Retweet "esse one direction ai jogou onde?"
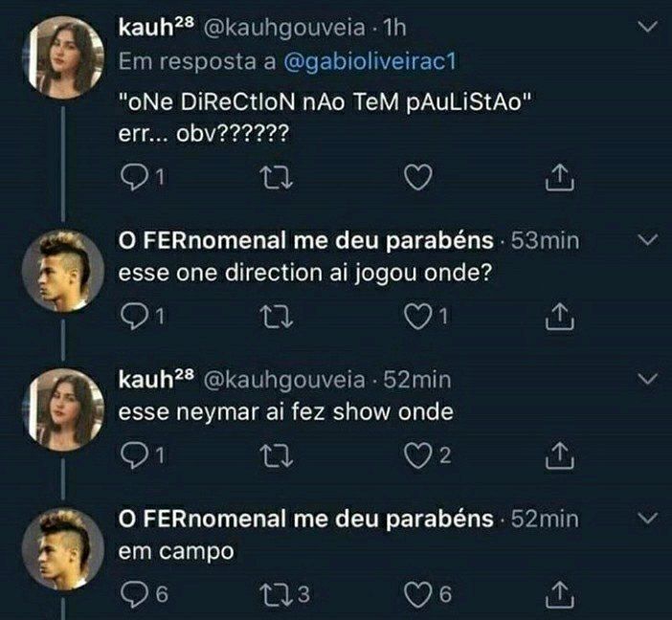This screenshot has height=620, width=672. click(277, 317)
